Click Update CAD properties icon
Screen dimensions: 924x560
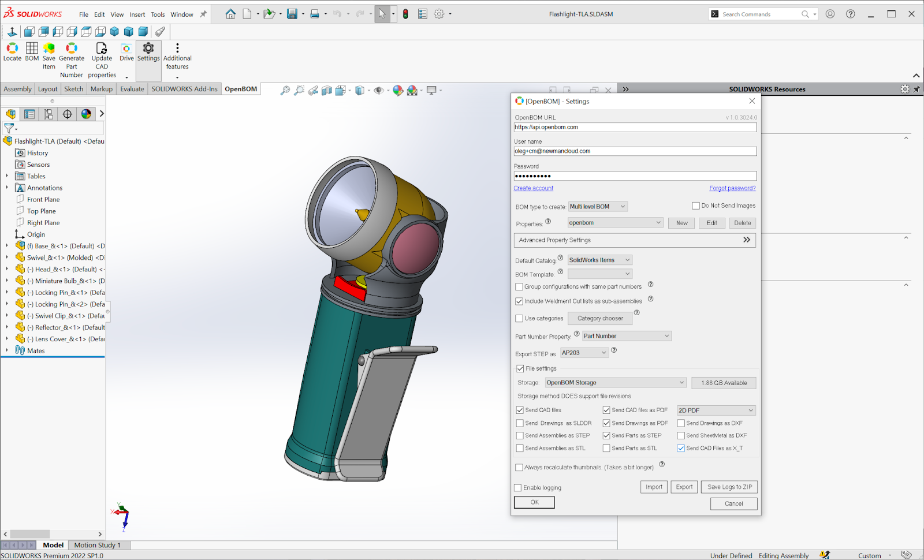click(x=102, y=51)
